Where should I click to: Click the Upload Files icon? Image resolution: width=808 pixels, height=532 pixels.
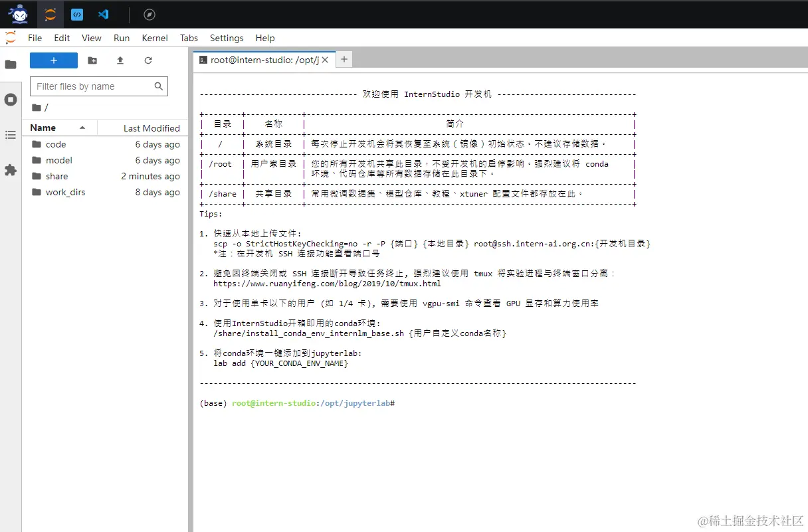coord(120,60)
